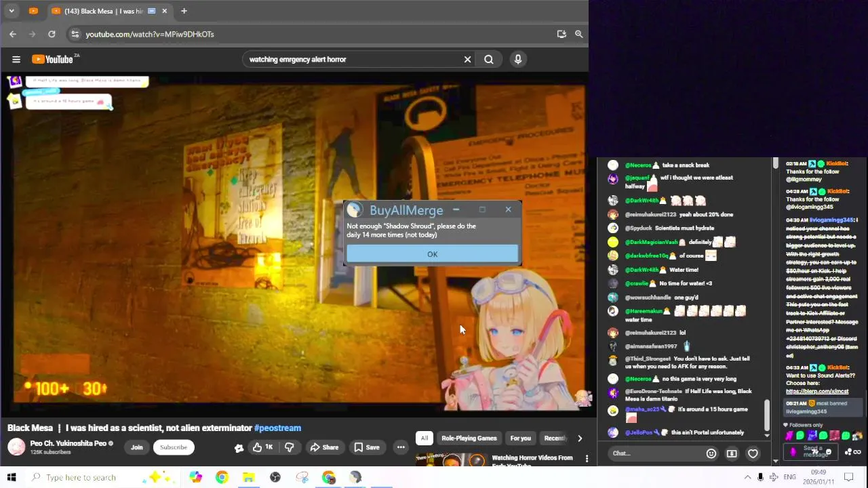Open #peostream hashtag link
Screen dimensions: 868x488
[x=277, y=428]
